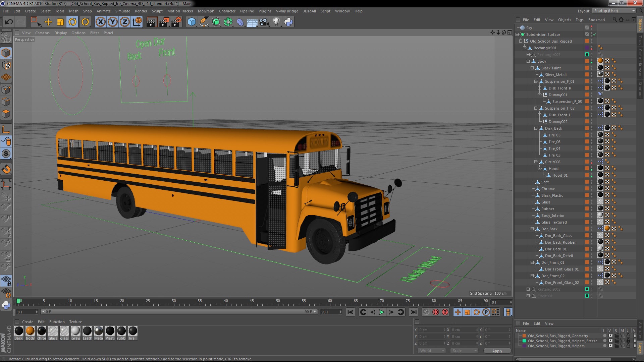The width and height of the screenshot is (644, 362).
Task: Select the Scale tool in top toolbar
Action: click(x=60, y=22)
